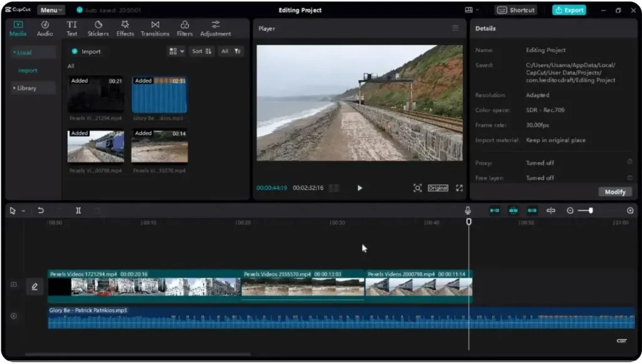642x364 pixels.
Task: Click the Export button
Action: click(569, 10)
